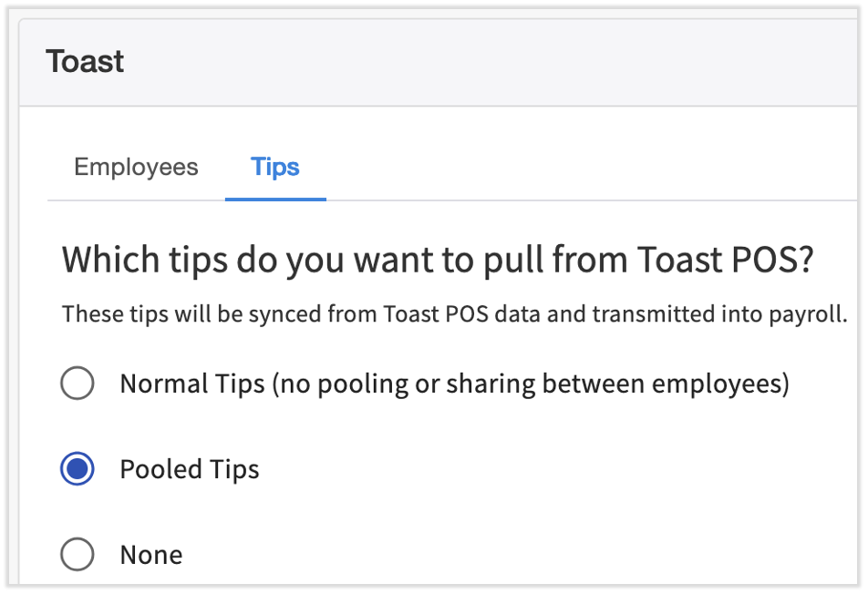The image size is (868, 594).
Task: Click the empty circle beside None
Action: click(77, 554)
